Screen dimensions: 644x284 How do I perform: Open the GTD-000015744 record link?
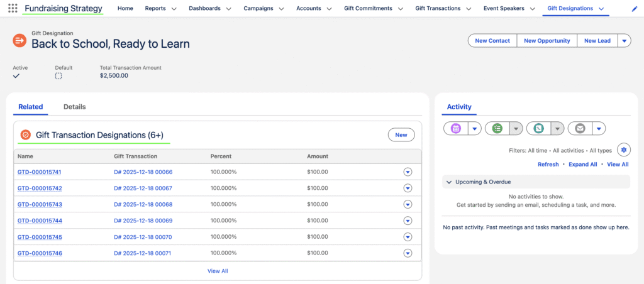point(40,221)
